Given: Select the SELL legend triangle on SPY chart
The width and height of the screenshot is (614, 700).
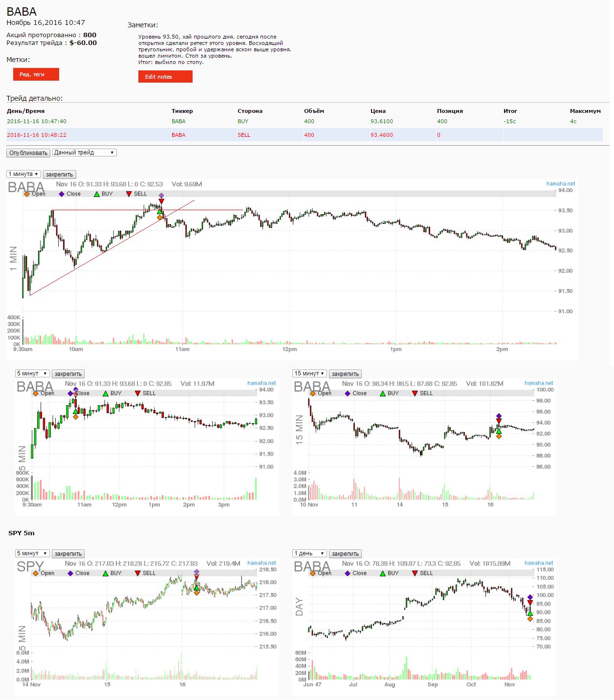Looking at the screenshot, I should click(138, 573).
